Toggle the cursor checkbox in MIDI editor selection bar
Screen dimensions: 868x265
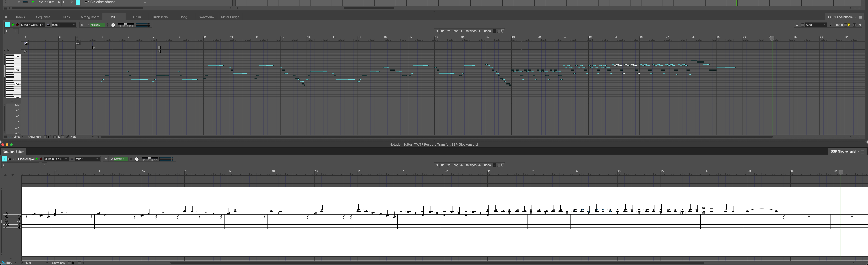[x=499, y=31]
